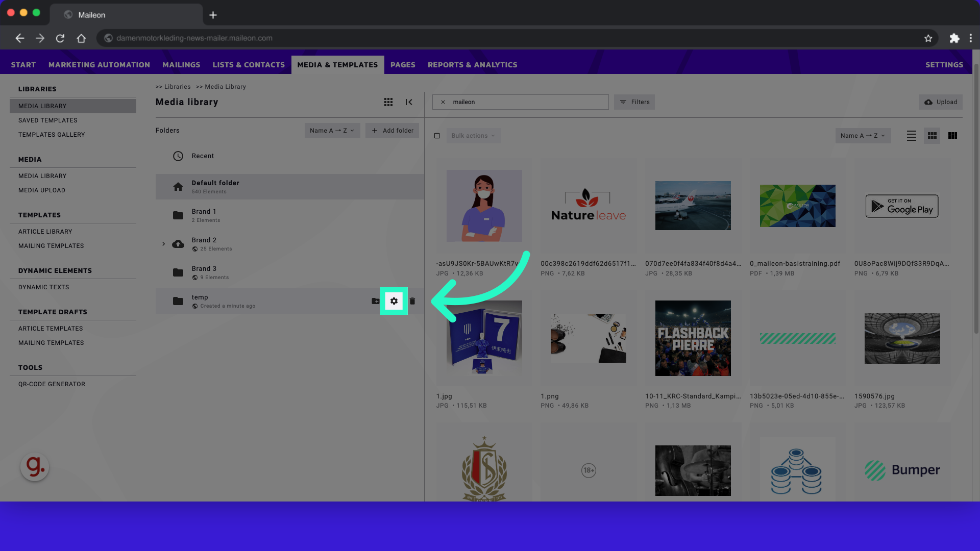
Task: Click the page vertical scrollbar
Action: (976, 199)
